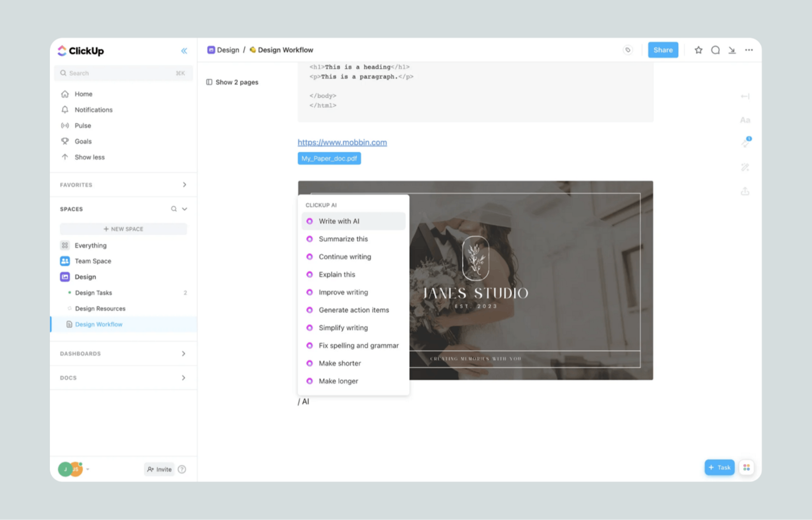
Task: Open the Notifications panel
Action: click(x=93, y=110)
